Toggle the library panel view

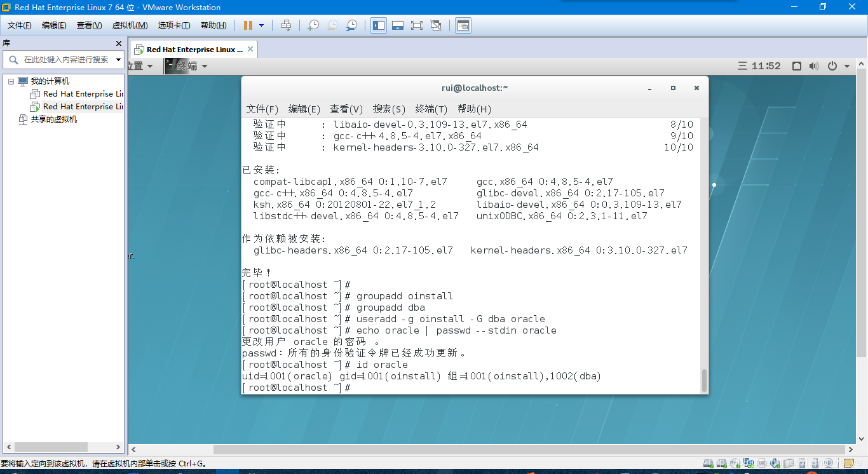[x=379, y=25]
